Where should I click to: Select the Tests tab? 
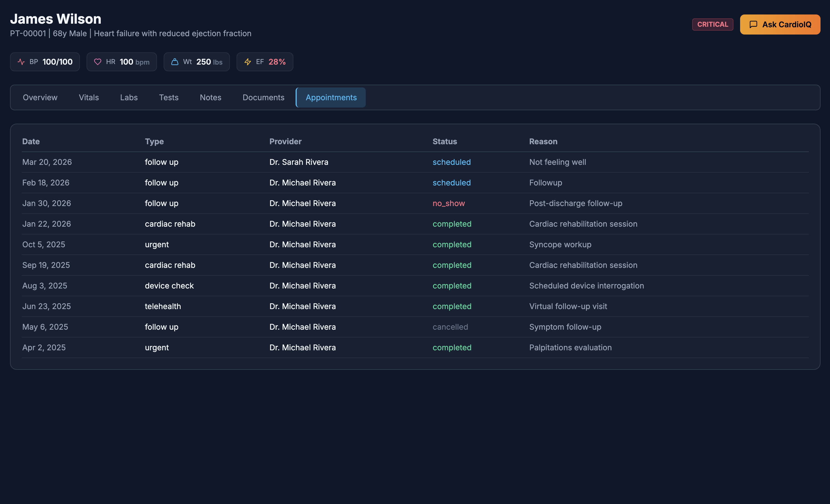(x=168, y=98)
